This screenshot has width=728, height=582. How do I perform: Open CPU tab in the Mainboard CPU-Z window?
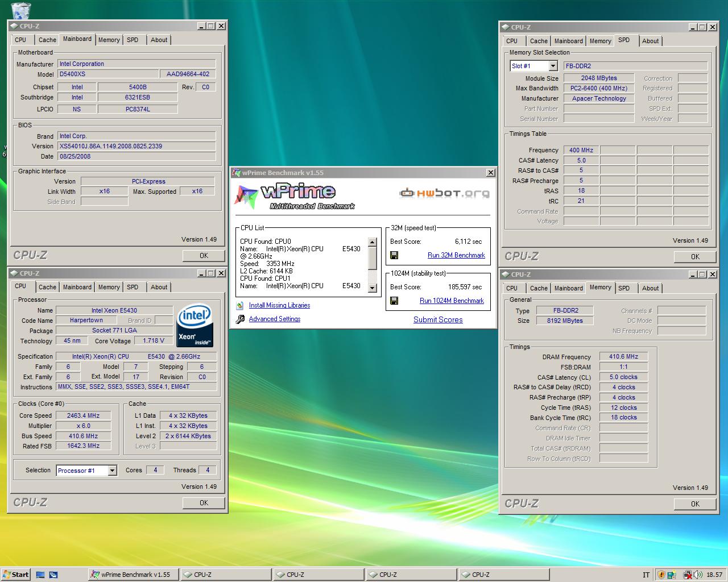point(20,40)
